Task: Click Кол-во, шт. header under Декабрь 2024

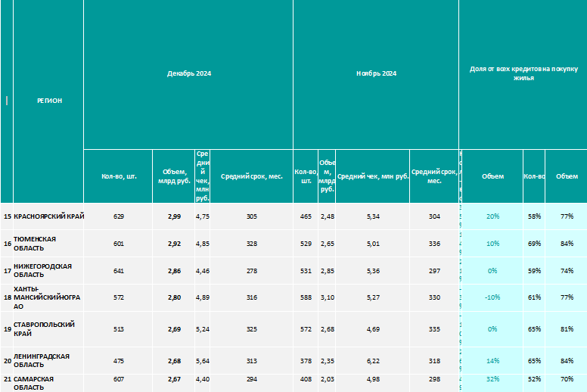Action: point(119,176)
